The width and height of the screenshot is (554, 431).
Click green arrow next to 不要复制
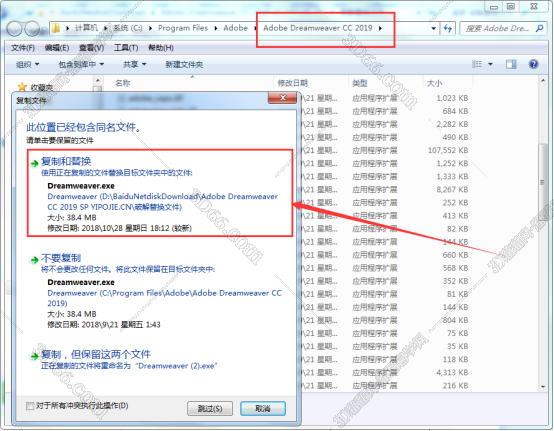coord(35,260)
